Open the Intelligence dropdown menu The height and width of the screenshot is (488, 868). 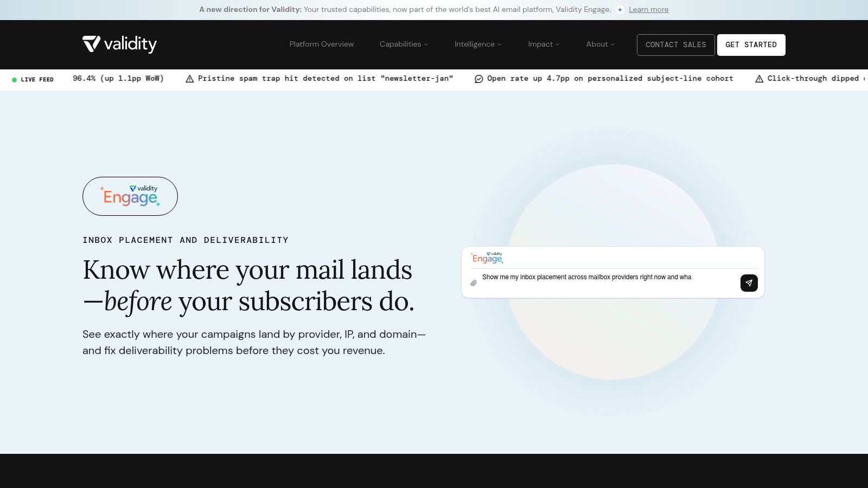pyautogui.click(x=478, y=44)
